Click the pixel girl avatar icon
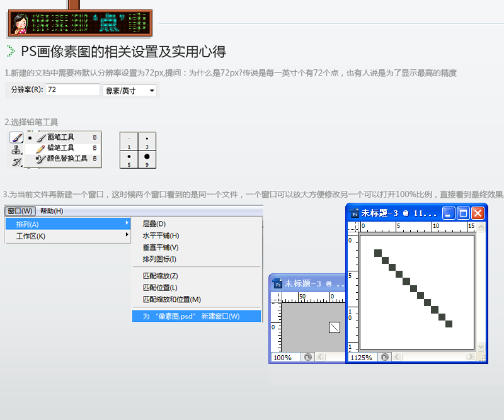This screenshot has width=504, height=420. click(20, 23)
